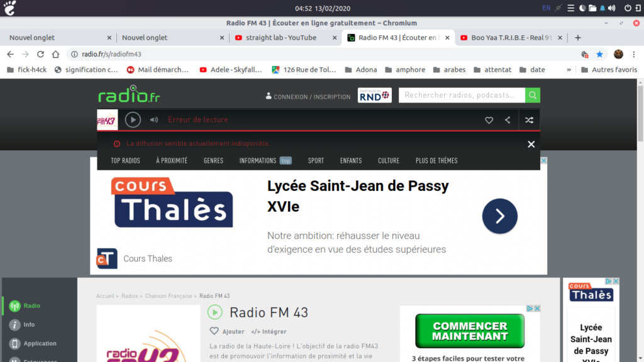Expand PLUS DE THÈMES menu
The image size is (644, 362).
(436, 160)
